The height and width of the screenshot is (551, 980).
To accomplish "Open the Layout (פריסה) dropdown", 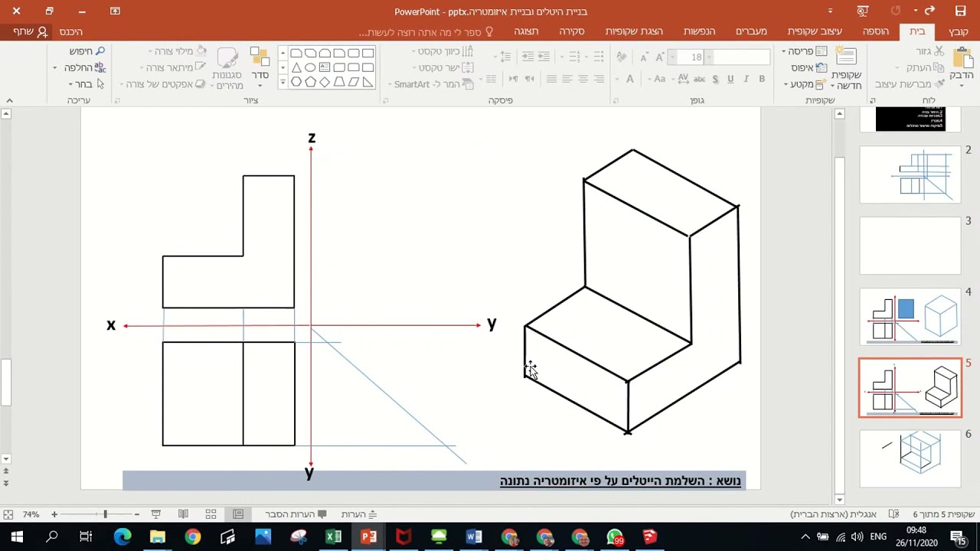I will click(804, 51).
